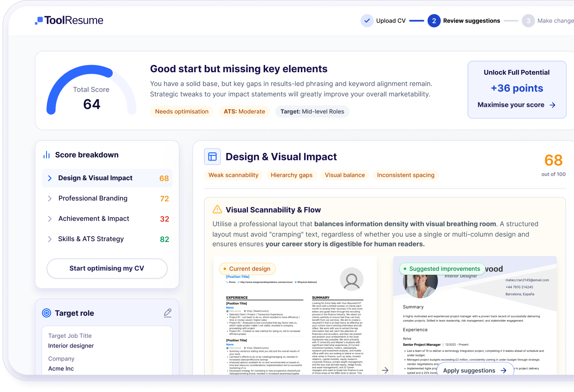Click the Target Job Title field

[107, 341]
